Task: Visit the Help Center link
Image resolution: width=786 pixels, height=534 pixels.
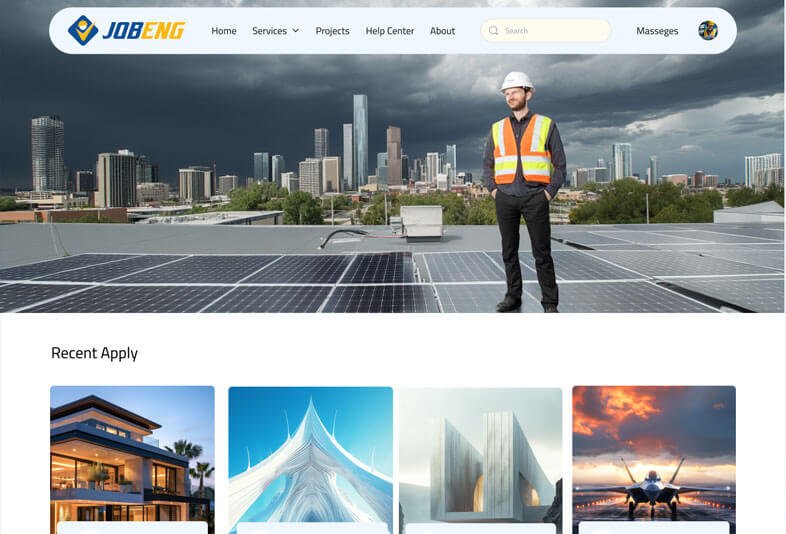Action: coord(390,31)
